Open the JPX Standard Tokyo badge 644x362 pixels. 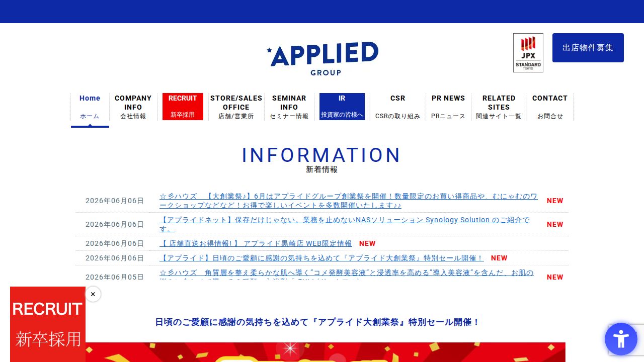528,53
